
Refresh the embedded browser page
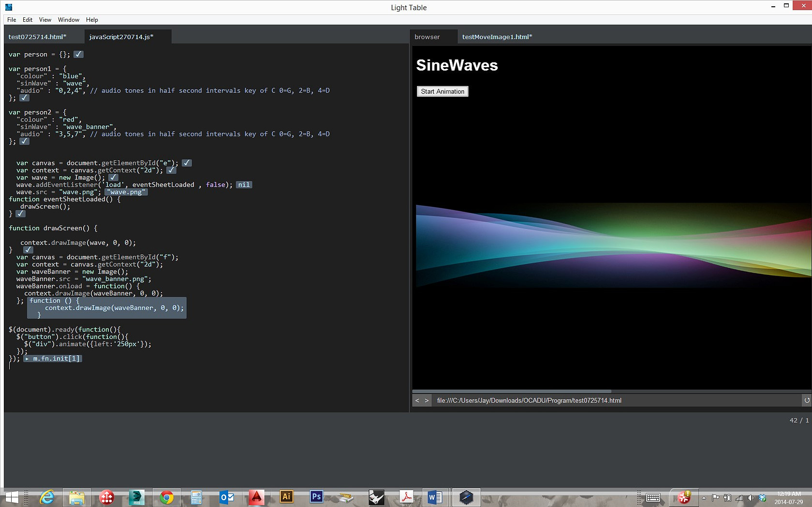tap(807, 400)
